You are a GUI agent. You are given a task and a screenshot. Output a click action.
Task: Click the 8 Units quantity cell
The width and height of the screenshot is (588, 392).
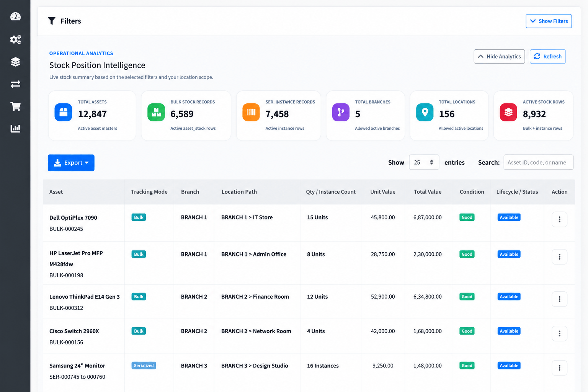[x=316, y=254]
